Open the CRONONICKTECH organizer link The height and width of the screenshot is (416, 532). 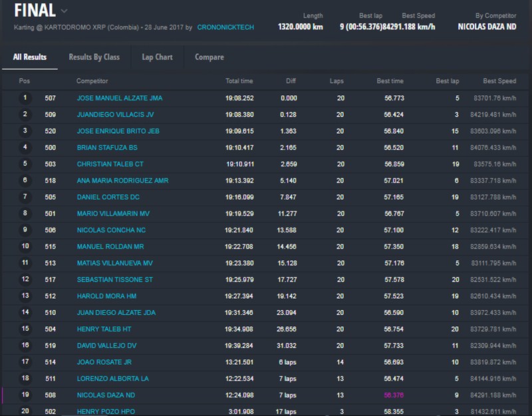(x=225, y=28)
